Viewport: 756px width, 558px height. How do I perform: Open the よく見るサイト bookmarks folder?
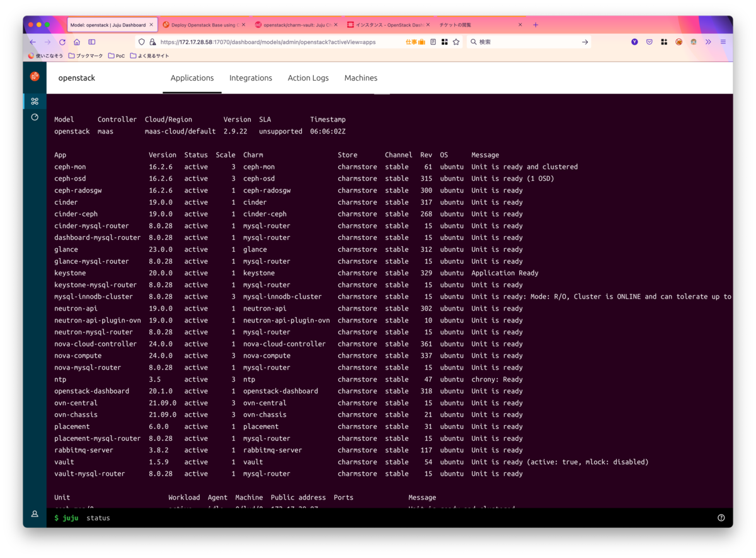coord(150,56)
